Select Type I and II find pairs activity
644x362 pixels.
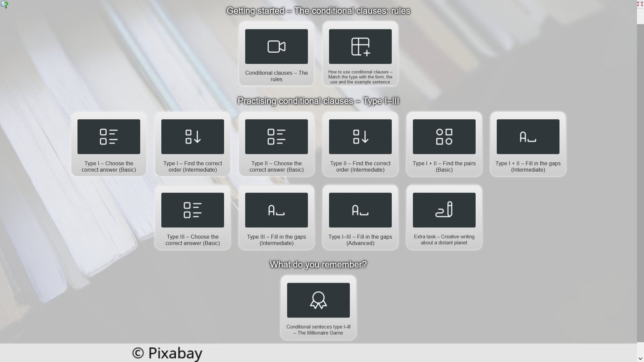pos(444,143)
